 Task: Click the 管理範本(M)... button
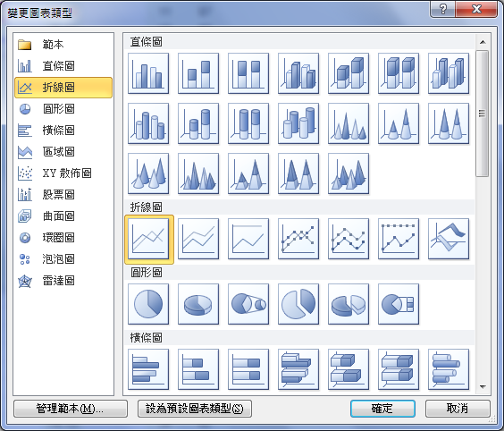click(x=71, y=409)
